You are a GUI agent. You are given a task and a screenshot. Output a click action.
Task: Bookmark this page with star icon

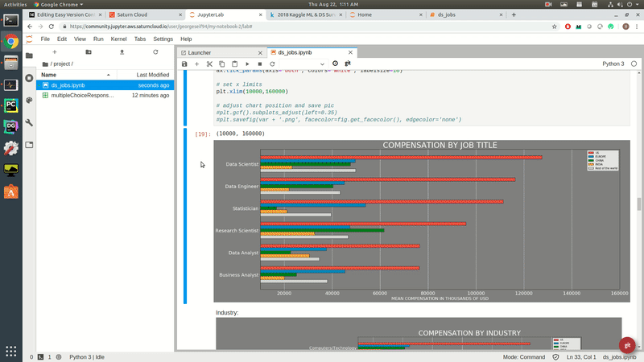[555, 27]
